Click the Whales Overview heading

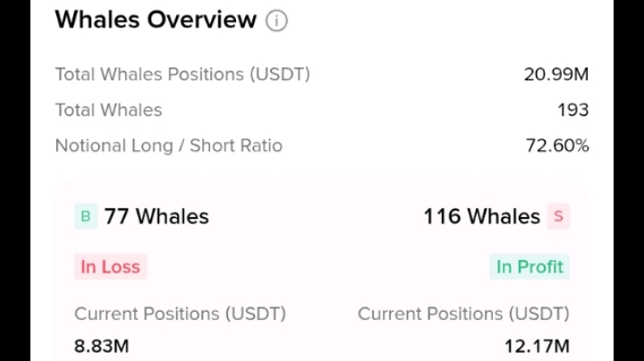[x=156, y=20]
